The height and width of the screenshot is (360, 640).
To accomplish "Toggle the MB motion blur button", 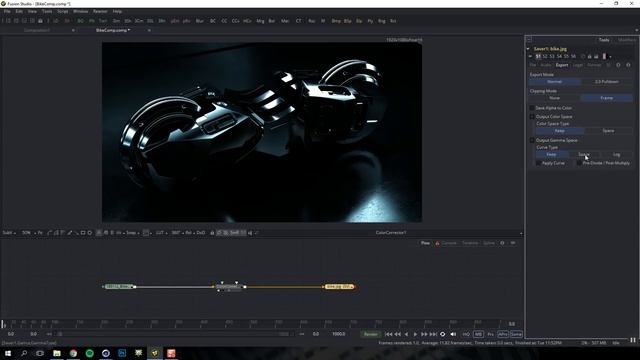I will (x=478, y=334).
